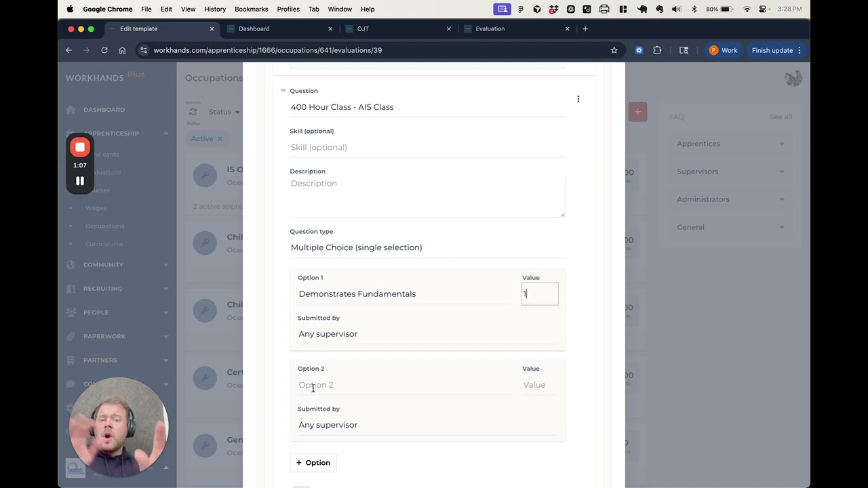Image resolution: width=868 pixels, height=488 pixels.
Task: Open the See all FAQ link
Action: tap(781, 117)
